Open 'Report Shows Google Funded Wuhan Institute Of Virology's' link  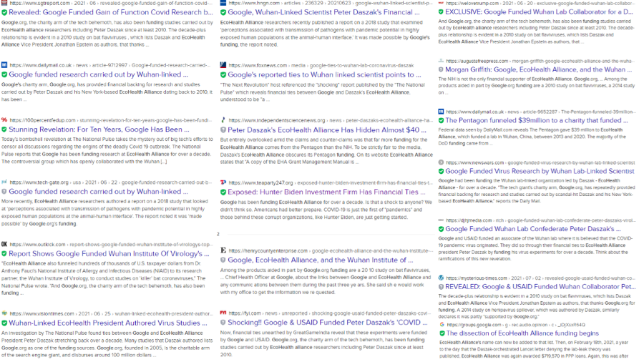pyautogui.click(x=109, y=254)
